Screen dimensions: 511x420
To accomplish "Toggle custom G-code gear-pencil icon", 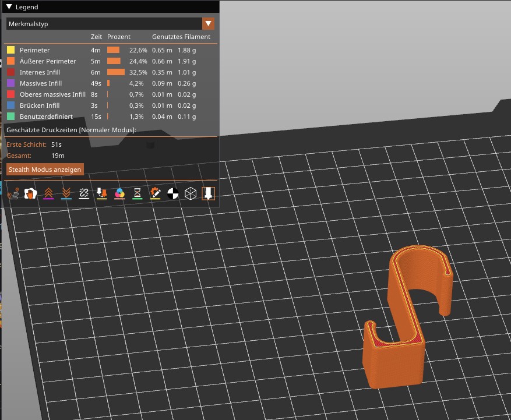I will point(155,193).
